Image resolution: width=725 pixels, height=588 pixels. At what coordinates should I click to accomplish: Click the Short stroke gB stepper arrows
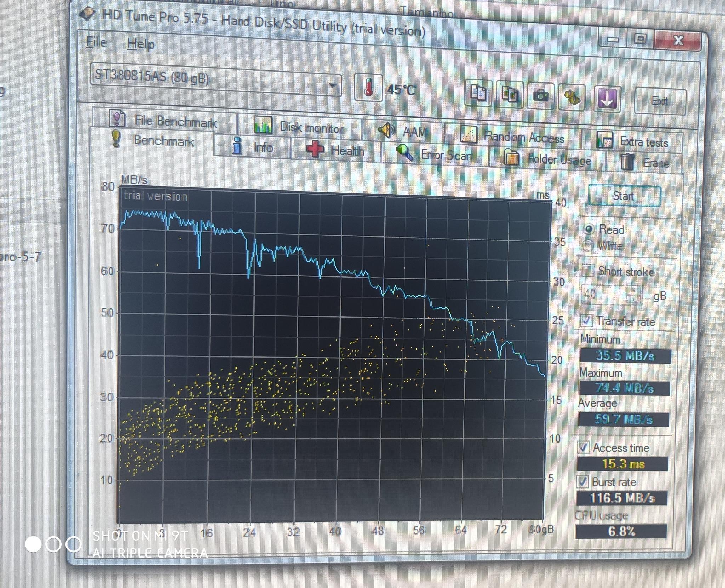(x=634, y=295)
